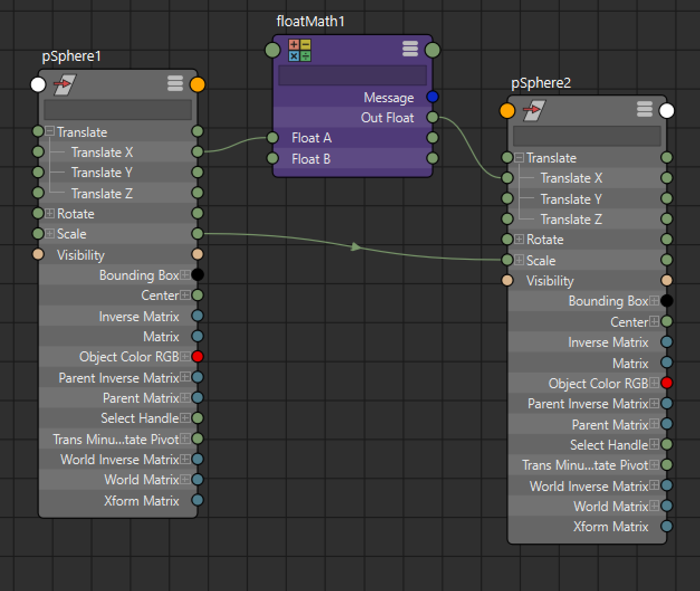Expand pSphere2 Select Handle attribute
700x591 pixels.
coord(654,445)
